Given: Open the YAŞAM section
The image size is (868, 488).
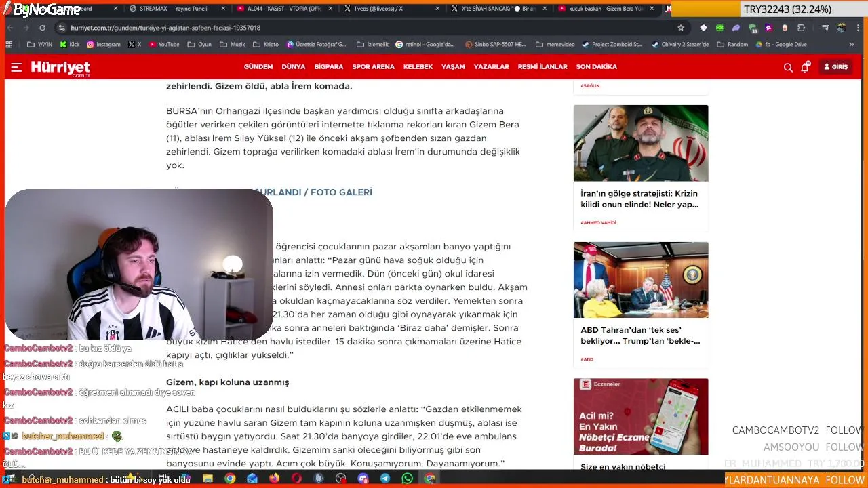Looking at the screenshot, I should [453, 67].
